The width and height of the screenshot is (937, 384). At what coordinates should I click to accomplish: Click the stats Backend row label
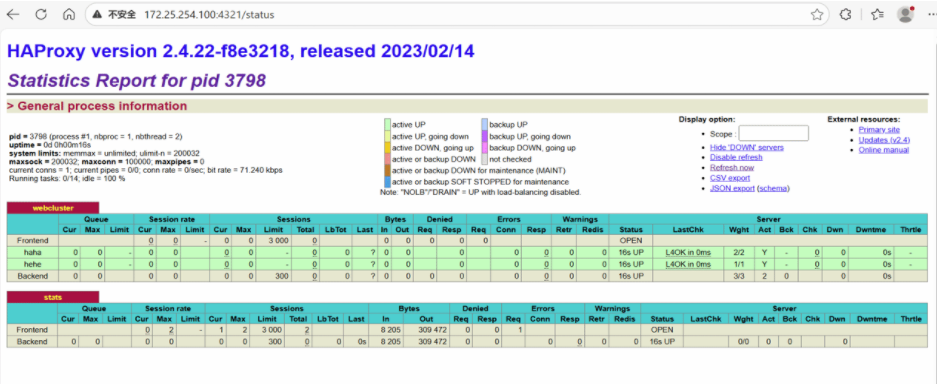[32, 342]
